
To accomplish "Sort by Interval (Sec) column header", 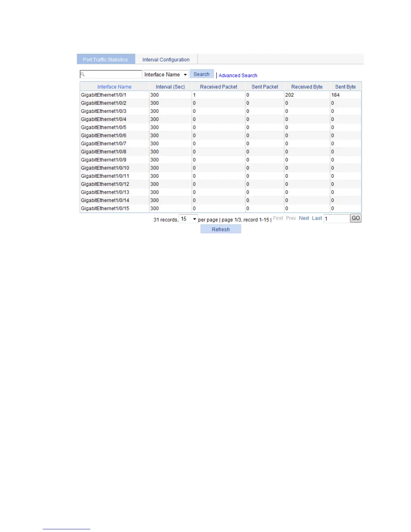I will tap(170, 87).
